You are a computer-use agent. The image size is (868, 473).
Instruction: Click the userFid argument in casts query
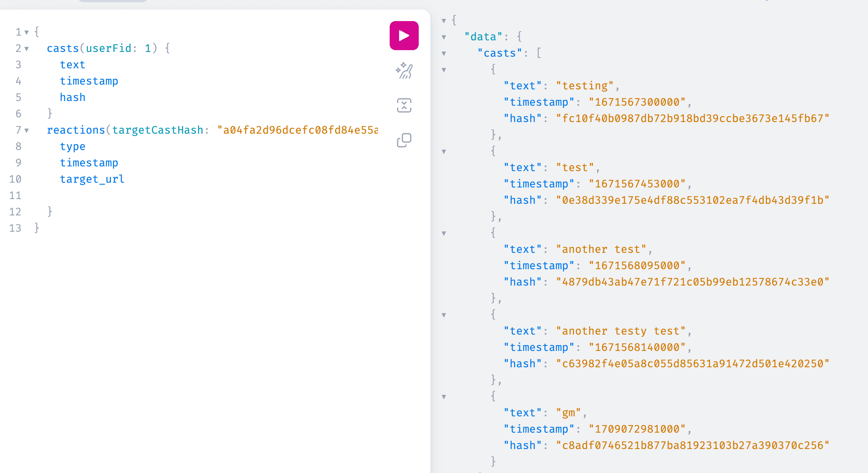(x=108, y=48)
